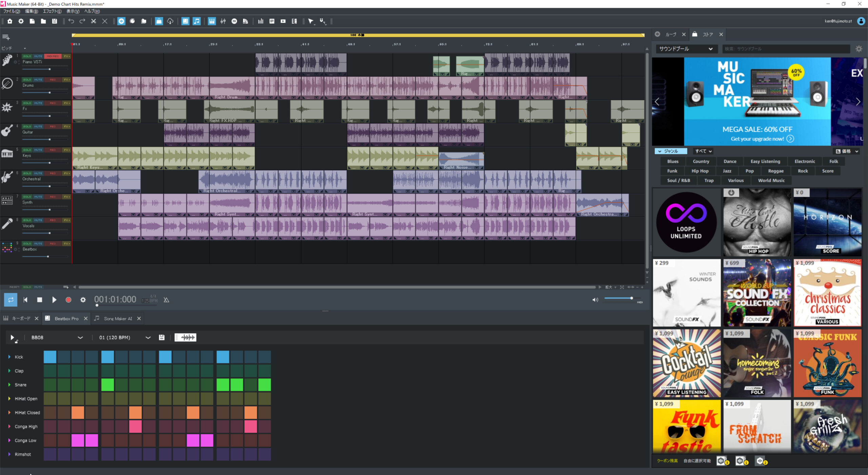Add a new track icon
Viewport: 868px width, 475px height.
(6, 37)
